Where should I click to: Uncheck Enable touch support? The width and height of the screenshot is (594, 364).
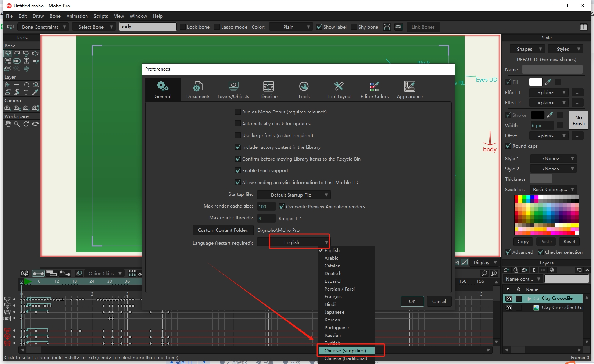pyautogui.click(x=238, y=171)
